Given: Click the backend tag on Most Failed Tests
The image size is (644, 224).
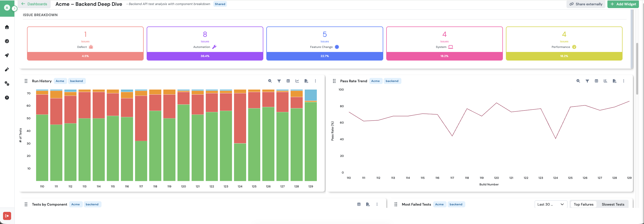Looking at the screenshot, I should 456,204.
